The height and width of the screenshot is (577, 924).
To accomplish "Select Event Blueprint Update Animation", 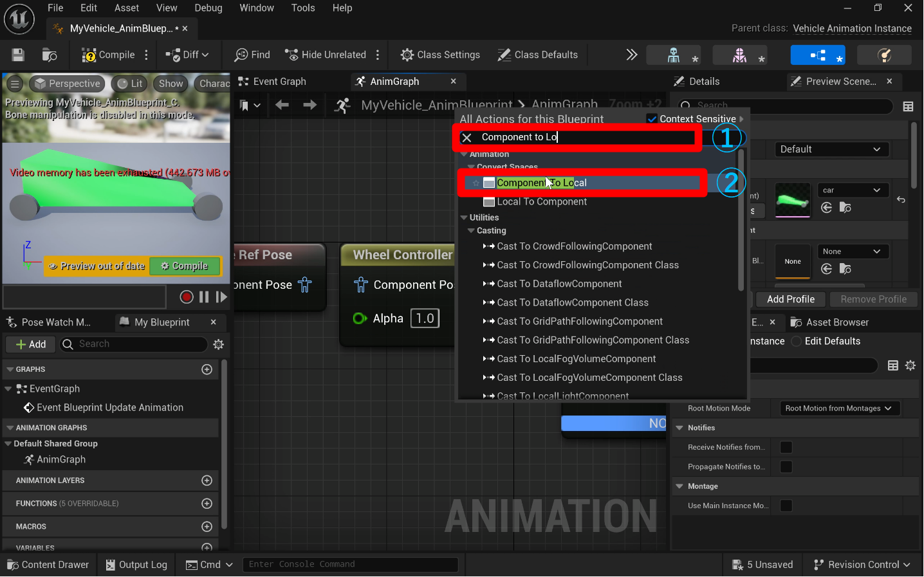I will pyautogui.click(x=110, y=408).
